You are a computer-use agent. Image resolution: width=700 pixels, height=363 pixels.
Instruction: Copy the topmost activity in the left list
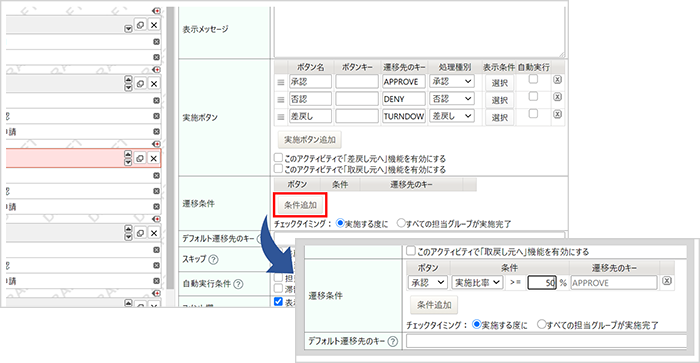(x=140, y=25)
